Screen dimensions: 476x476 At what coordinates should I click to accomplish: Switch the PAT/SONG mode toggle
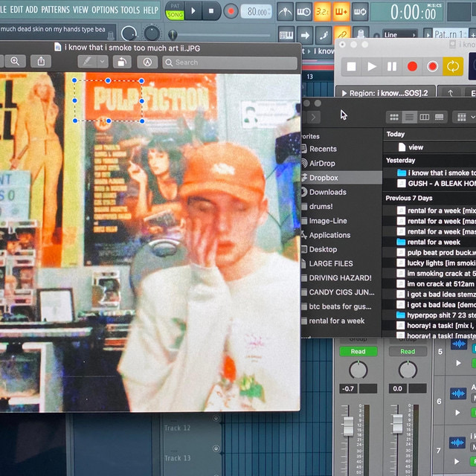pyautogui.click(x=175, y=11)
